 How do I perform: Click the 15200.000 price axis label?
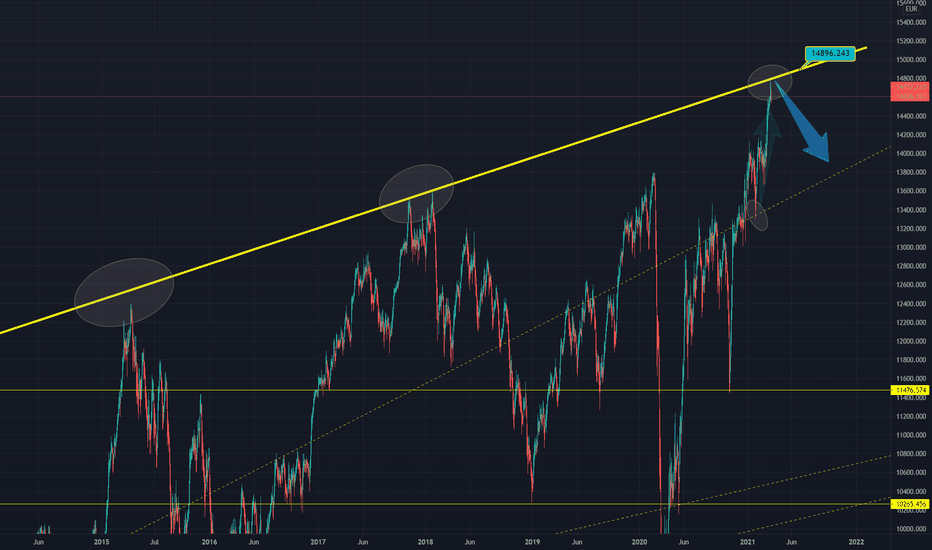tap(911, 41)
